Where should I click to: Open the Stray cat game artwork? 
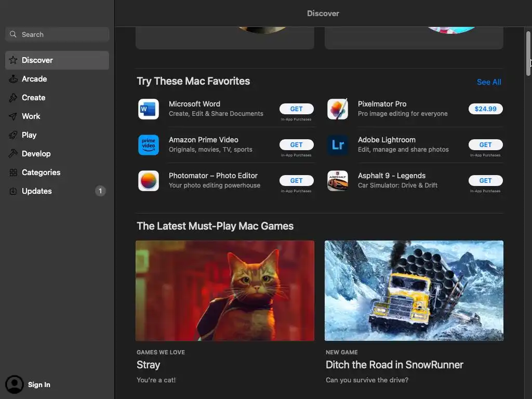225,291
